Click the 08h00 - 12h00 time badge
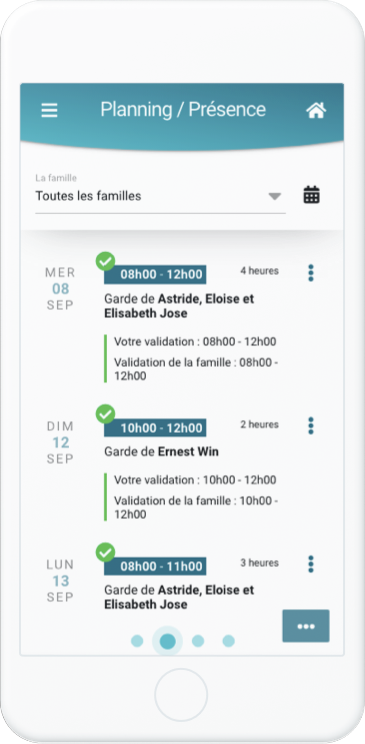The height and width of the screenshot is (744, 365). [155, 274]
